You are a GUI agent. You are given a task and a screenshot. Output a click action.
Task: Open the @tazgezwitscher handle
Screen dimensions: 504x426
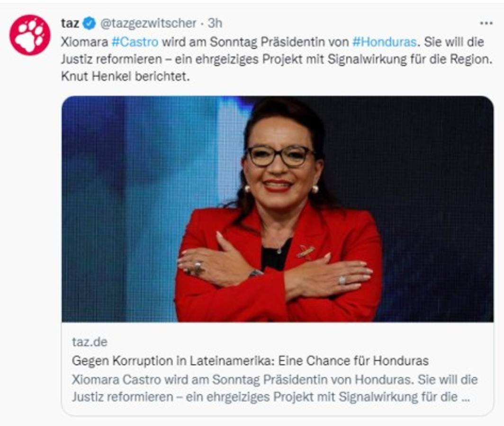(x=148, y=23)
